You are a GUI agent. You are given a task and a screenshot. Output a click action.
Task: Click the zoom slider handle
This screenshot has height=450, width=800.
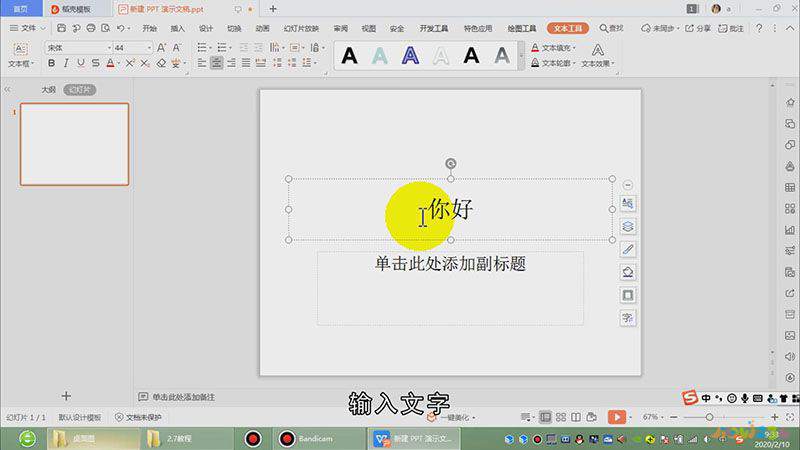pos(709,417)
